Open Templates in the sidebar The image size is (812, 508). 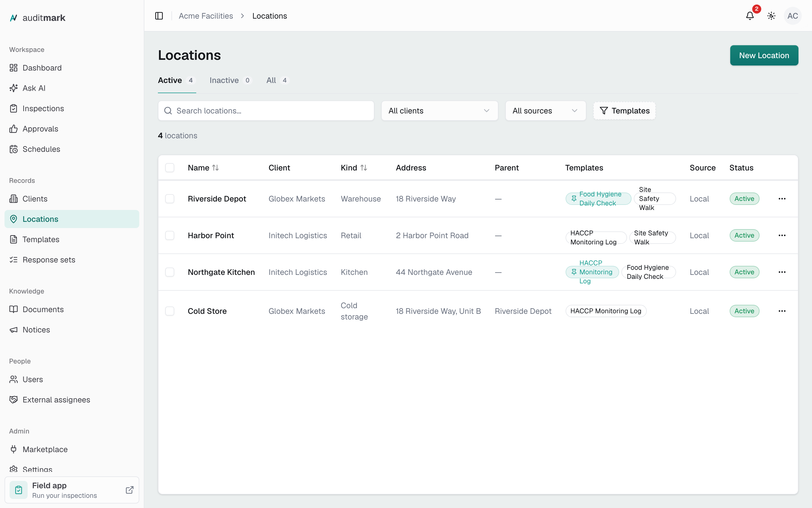coord(72,240)
